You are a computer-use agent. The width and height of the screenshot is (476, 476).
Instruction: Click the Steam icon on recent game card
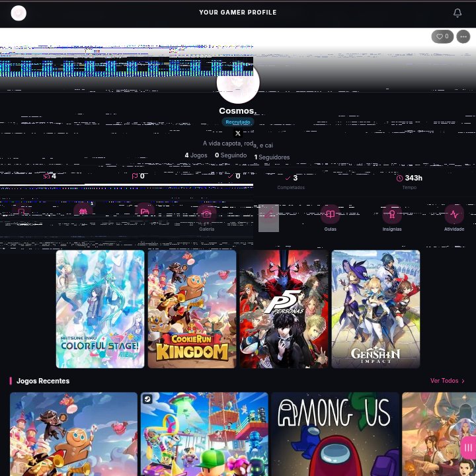[x=147, y=399]
